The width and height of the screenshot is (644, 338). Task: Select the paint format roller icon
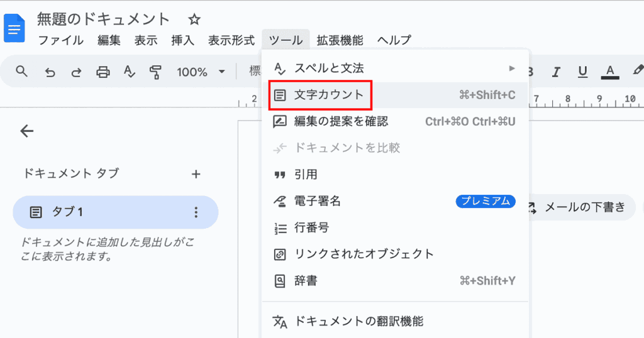click(155, 72)
